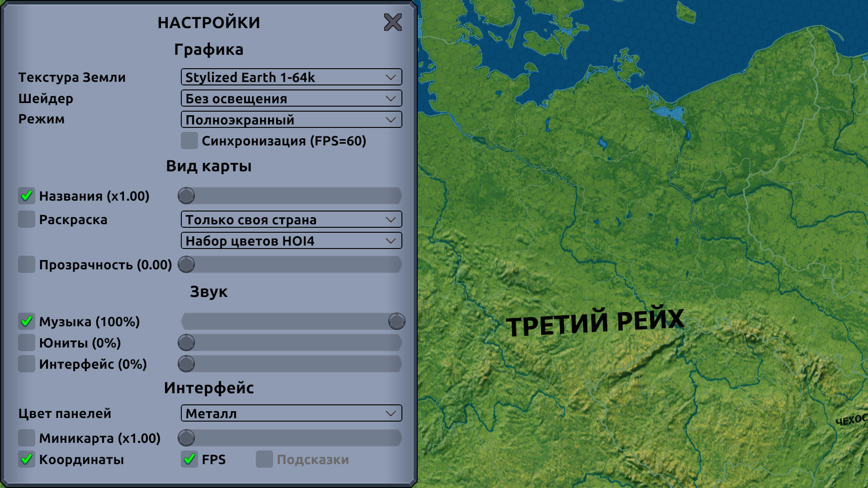
Task: Toggle the Раскраска coloring checkbox
Action: tap(27, 219)
